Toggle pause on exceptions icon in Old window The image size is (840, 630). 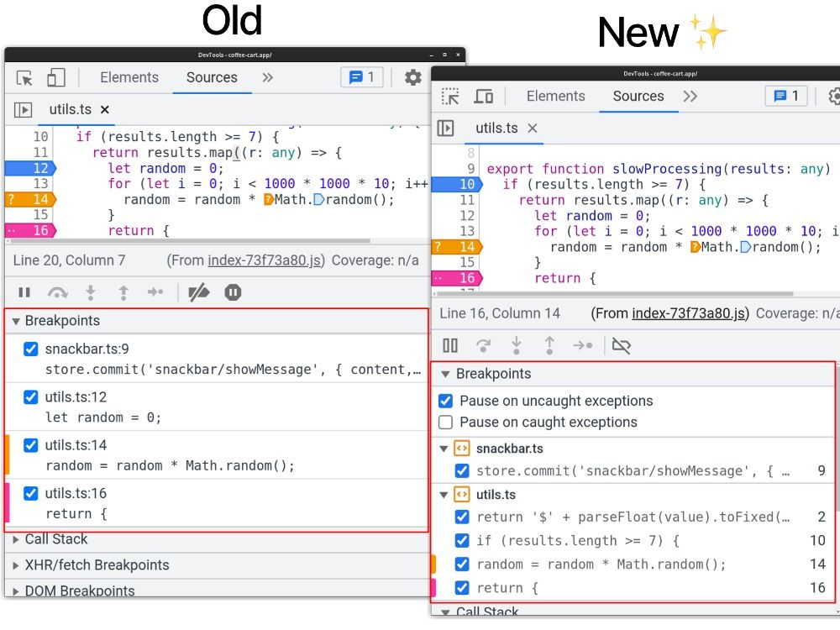tap(233, 292)
